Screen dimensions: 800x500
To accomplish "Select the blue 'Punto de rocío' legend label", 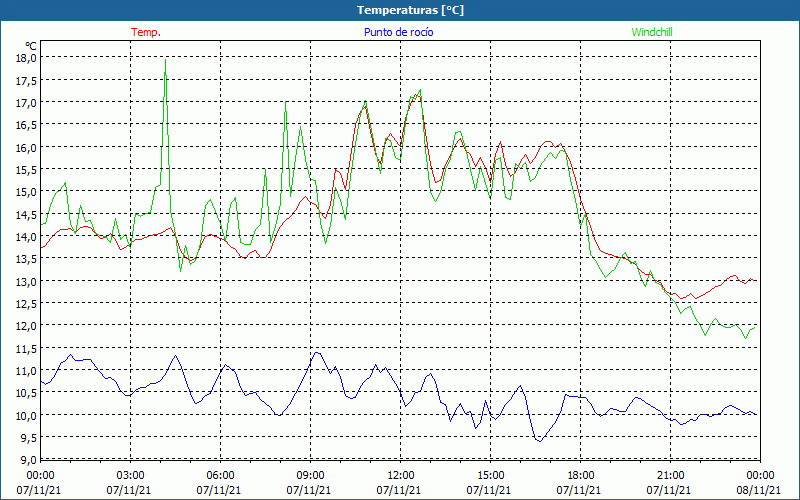I will [398, 32].
